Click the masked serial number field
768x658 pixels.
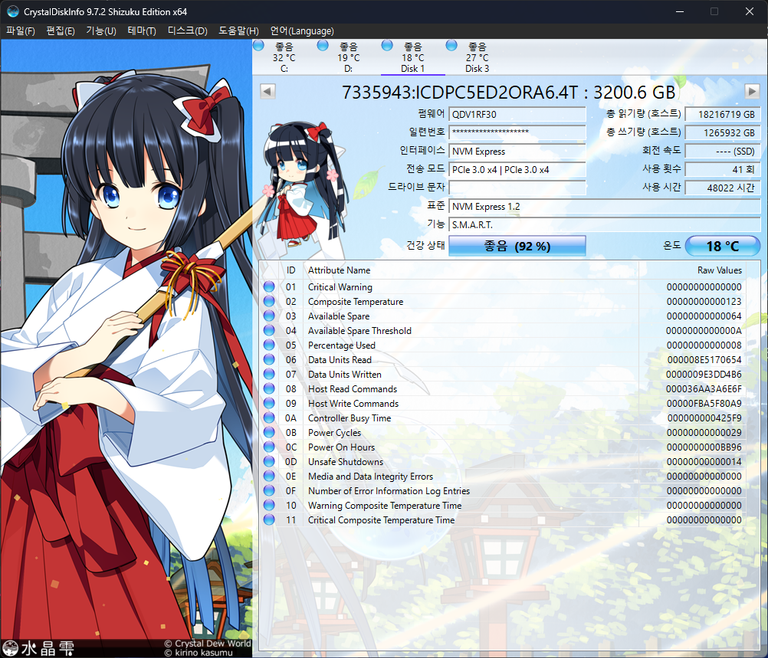[517, 132]
